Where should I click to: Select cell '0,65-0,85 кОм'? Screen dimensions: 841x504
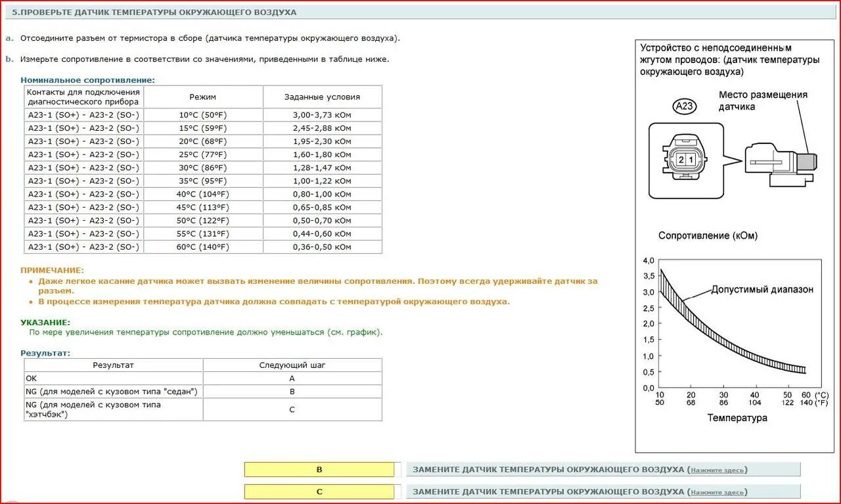322,207
